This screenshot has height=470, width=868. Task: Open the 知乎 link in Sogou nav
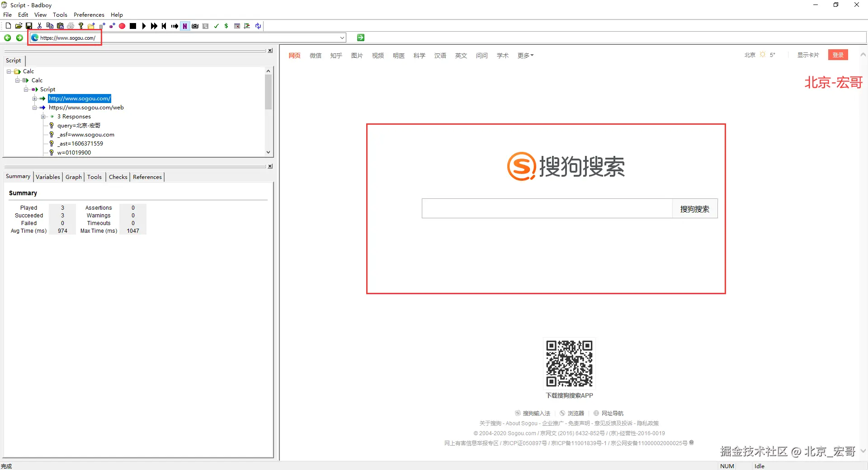click(336, 56)
